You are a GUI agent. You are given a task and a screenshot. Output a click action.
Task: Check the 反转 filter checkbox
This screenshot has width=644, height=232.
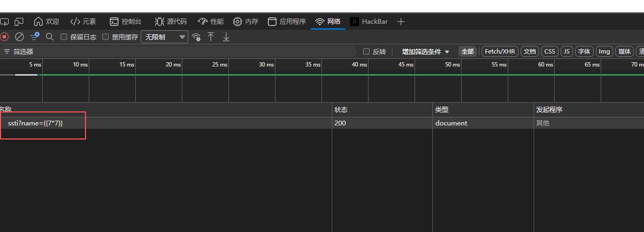click(x=367, y=51)
